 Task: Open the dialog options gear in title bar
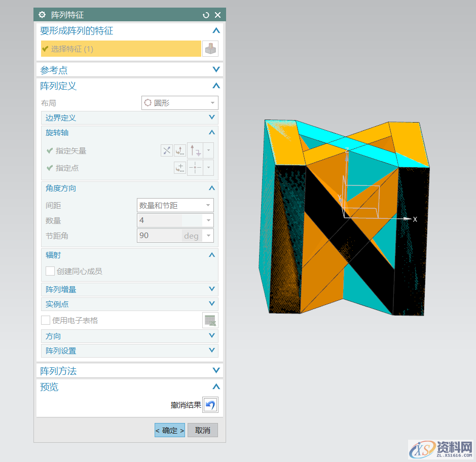coord(42,15)
